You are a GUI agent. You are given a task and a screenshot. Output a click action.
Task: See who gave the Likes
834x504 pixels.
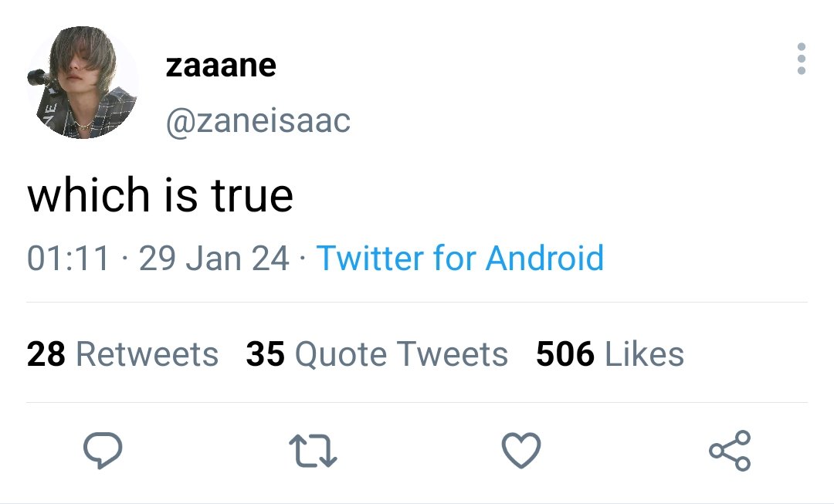click(610, 354)
